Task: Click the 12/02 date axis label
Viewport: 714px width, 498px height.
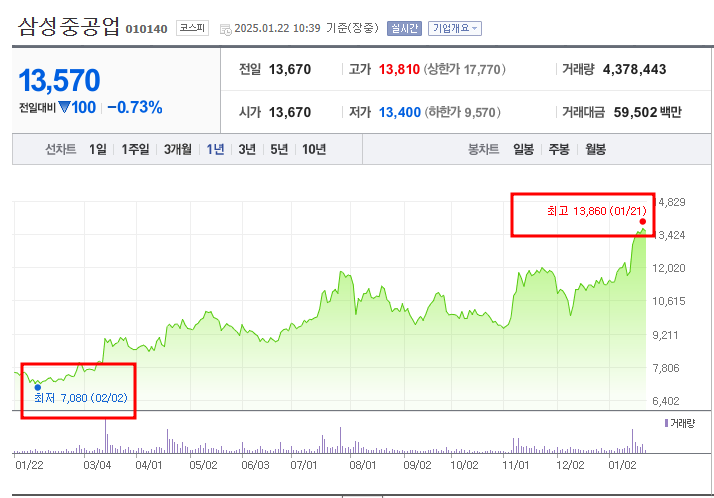Action: [x=570, y=465]
